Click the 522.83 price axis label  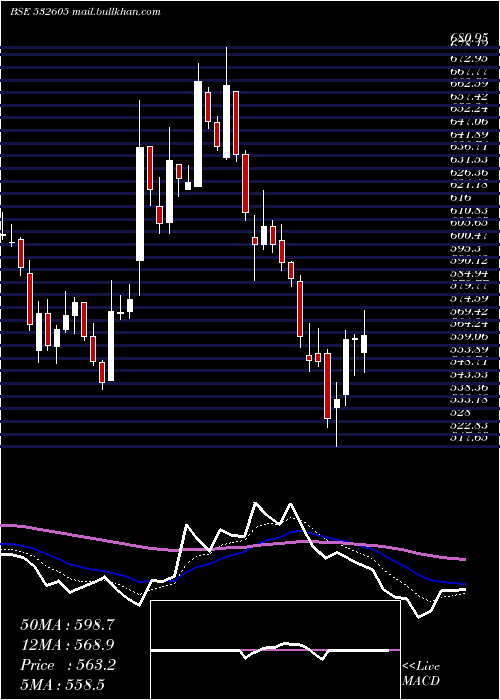(469, 425)
